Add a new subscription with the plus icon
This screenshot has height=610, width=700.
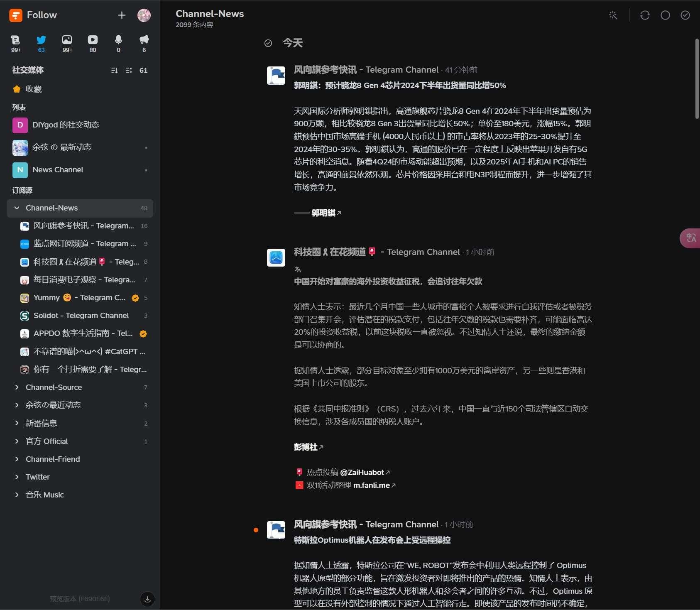[x=122, y=15]
